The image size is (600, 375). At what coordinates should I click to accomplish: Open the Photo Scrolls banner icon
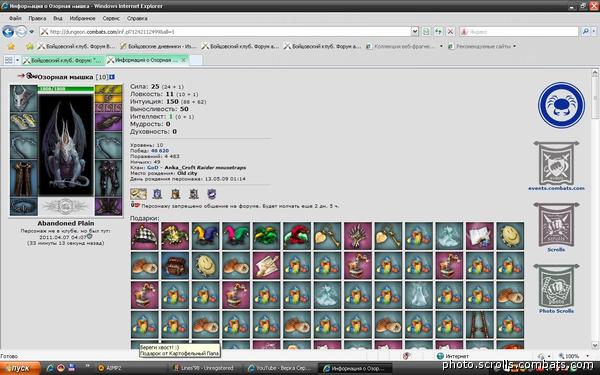click(556, 286)
